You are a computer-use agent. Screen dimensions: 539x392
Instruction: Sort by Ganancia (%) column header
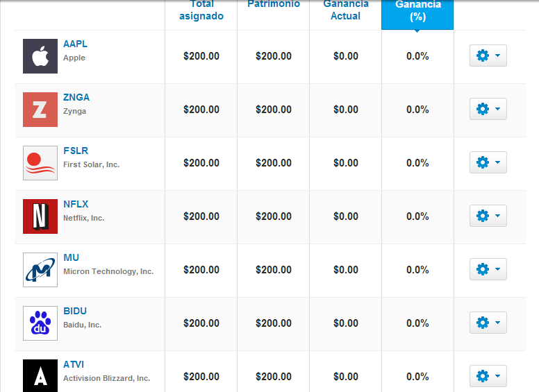[x=417, y=11]
